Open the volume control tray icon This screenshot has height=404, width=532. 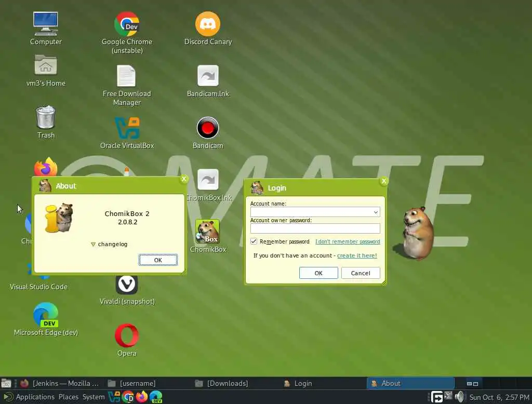460,397
